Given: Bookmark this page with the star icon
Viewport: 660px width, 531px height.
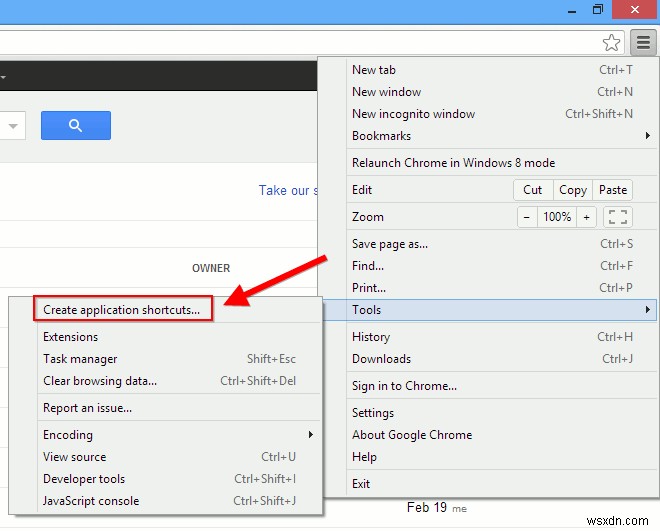Looking at the screenshot, I should [611, 42].
